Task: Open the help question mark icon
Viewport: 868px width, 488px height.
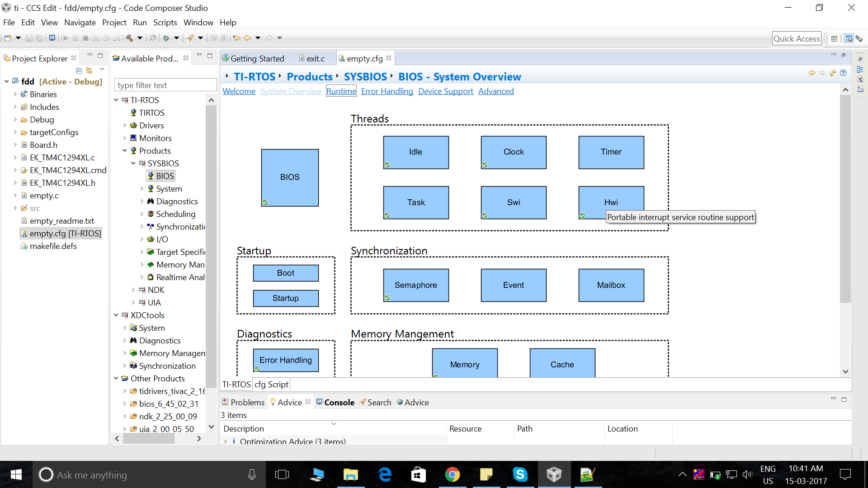Action: [x=843, y=73]
